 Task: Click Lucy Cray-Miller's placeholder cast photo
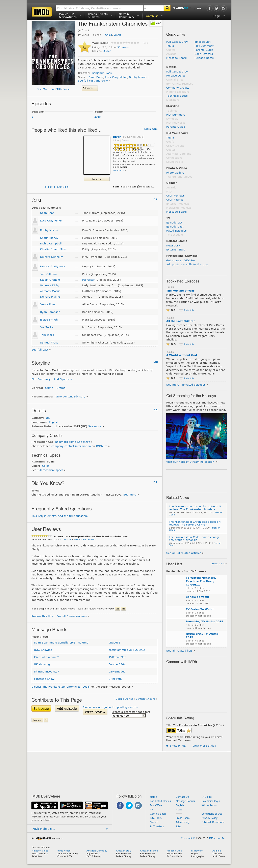[x=35, y=221]
